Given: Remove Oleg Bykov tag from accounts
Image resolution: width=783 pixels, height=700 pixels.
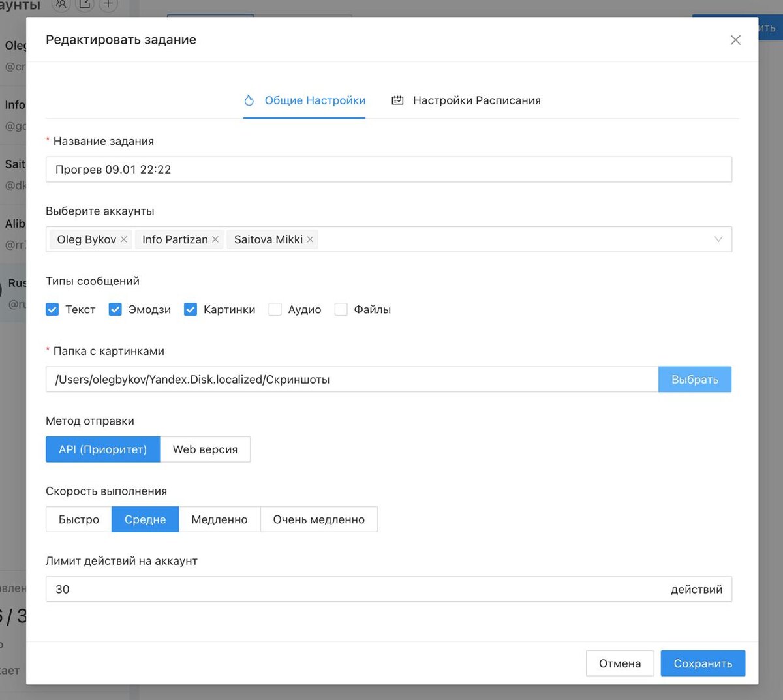Looking at the screenshot, I should pos(124,239).
